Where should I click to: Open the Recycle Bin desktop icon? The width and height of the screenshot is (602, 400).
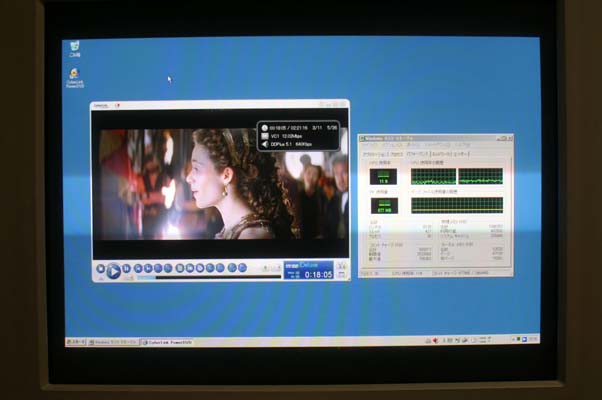click(75, 49)
